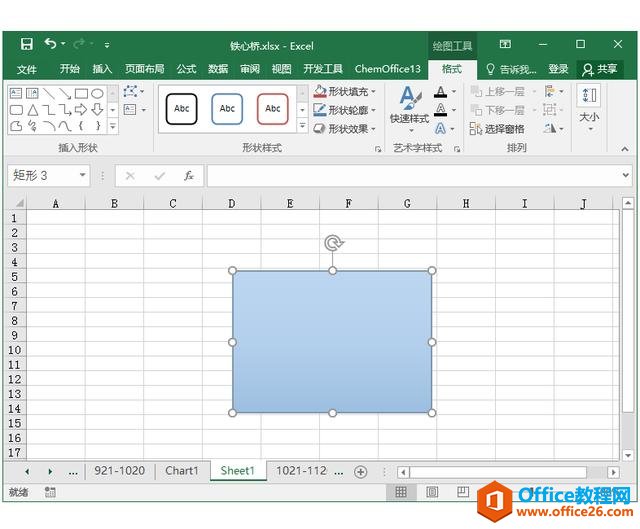
Task: Click the vertical scrollbar down arrow
Action: point(627,454)
